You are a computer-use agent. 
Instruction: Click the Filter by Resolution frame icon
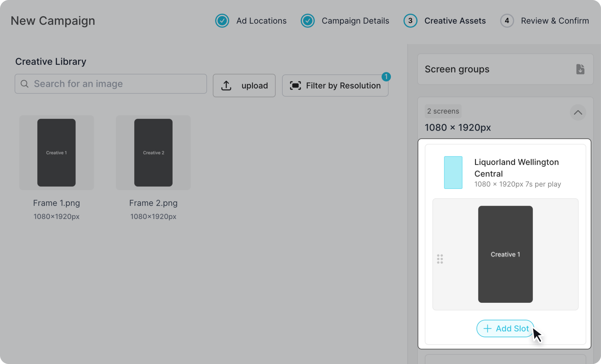[x=295, y=85]
